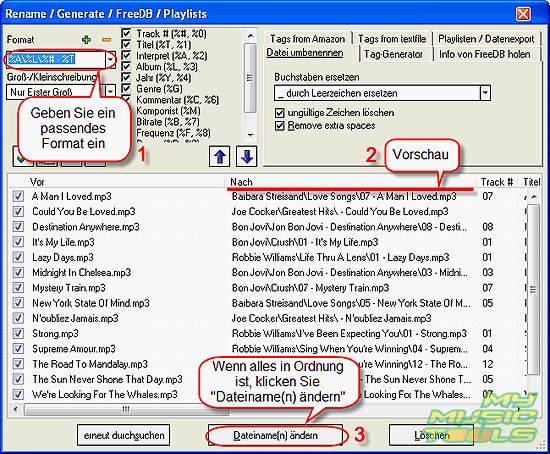Select preview Joe Cocker\Greatest Hits\ - N'oubliez Jamais.mp3
Screen dimensions: 550x454
pyautogui.click(x=331, y=318)
